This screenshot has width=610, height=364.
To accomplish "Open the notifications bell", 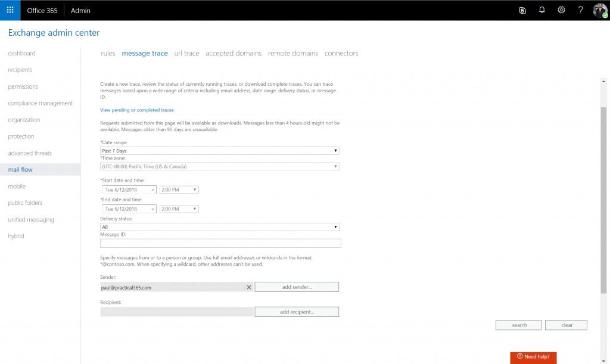I will [541, 10].
